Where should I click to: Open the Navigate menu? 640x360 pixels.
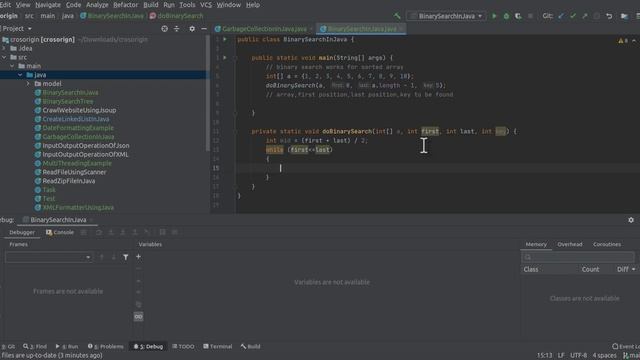coord(48,5)
